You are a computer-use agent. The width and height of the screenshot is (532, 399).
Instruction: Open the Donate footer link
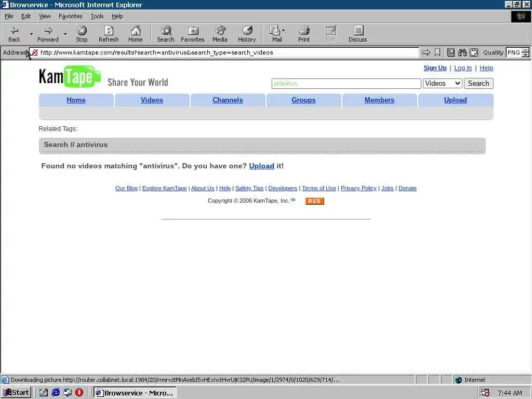pyautogui.click(x=407, y=188)
